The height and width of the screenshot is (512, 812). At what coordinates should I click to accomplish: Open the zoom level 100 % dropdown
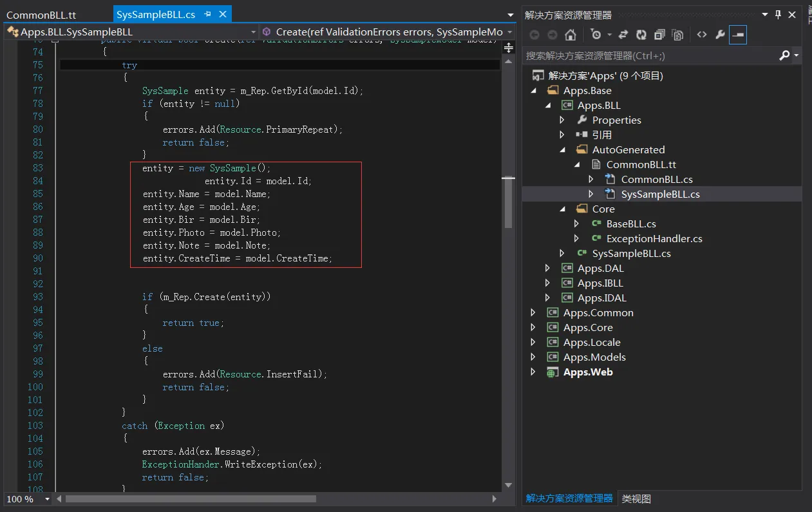47,499
